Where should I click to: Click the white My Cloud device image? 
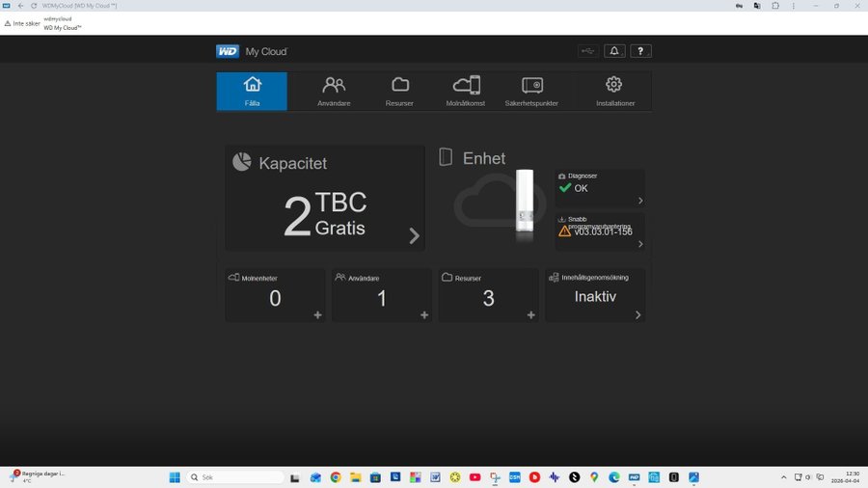coord(524,203)
